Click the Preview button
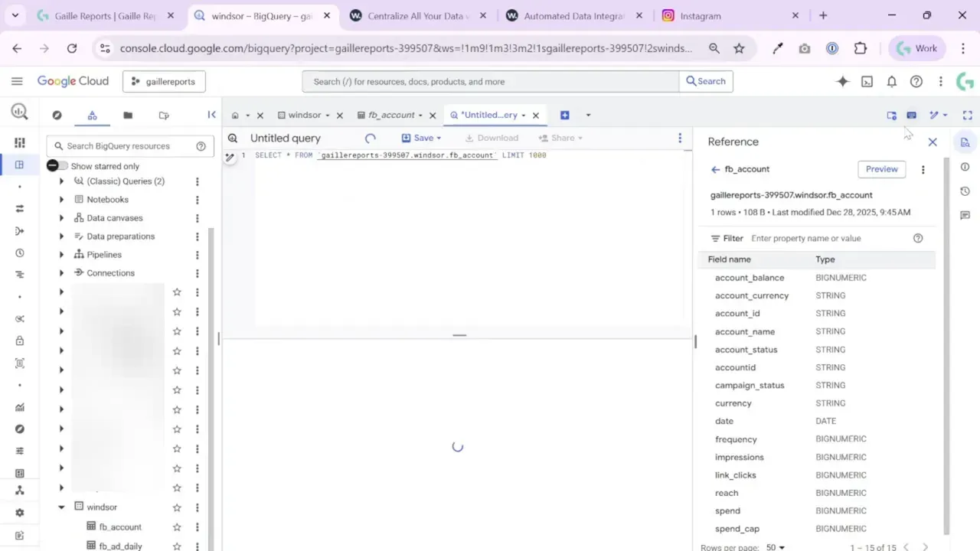The image size is (980, 551). point(882,169)
